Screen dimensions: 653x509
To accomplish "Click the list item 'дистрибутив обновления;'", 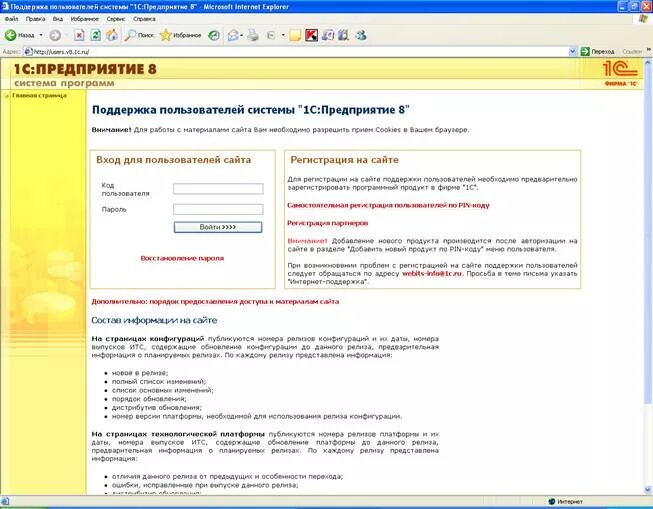I will click(x=157, y=408).
